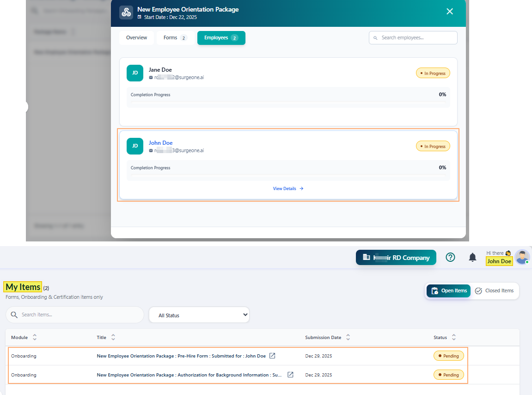This screenshot has width=532, height=395.
Task: Sort the table by Submission Date
Action: tap(347, 338)
